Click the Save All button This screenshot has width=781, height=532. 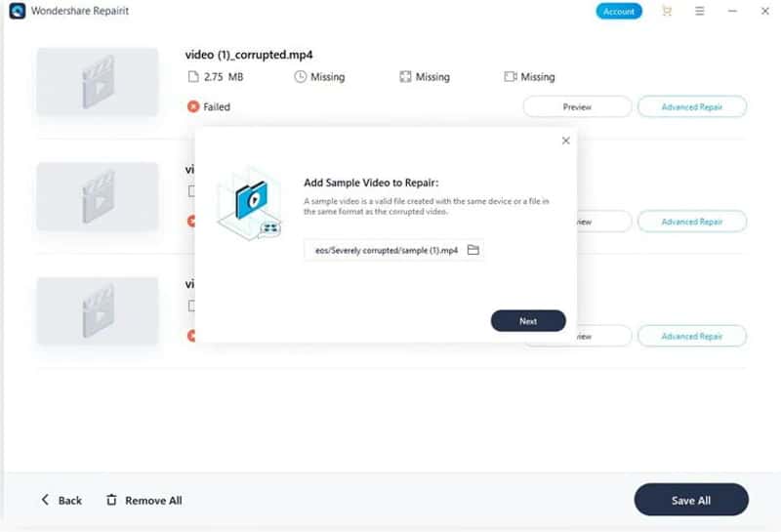[690, 500]
